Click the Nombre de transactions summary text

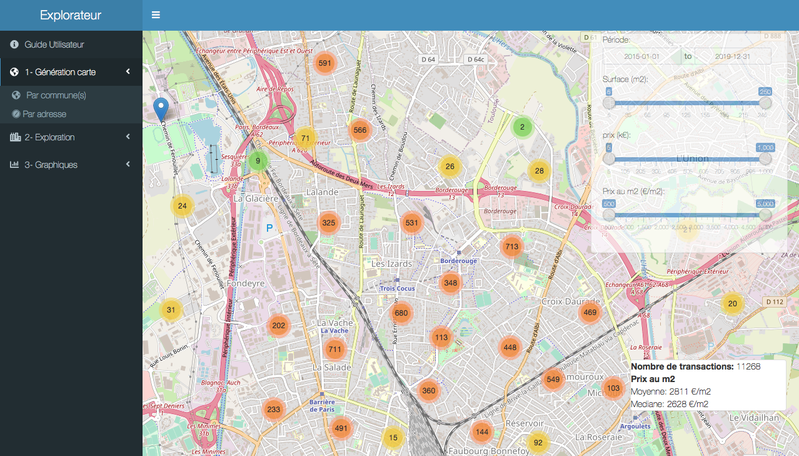696,366
